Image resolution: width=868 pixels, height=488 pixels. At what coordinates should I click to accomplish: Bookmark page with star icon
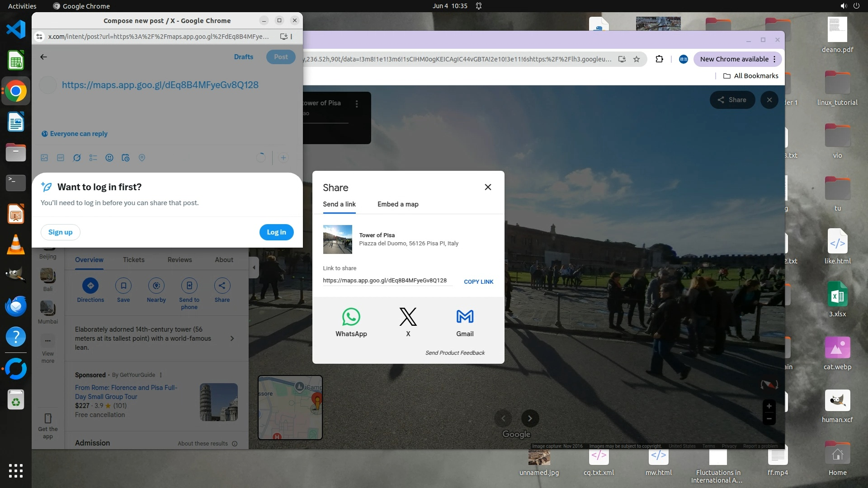[637, 59]
